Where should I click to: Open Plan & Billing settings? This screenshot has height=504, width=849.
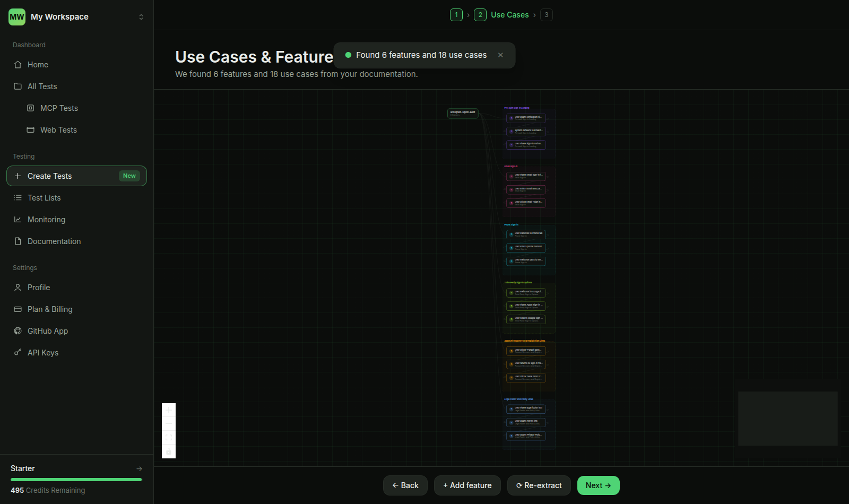point(76,309)
